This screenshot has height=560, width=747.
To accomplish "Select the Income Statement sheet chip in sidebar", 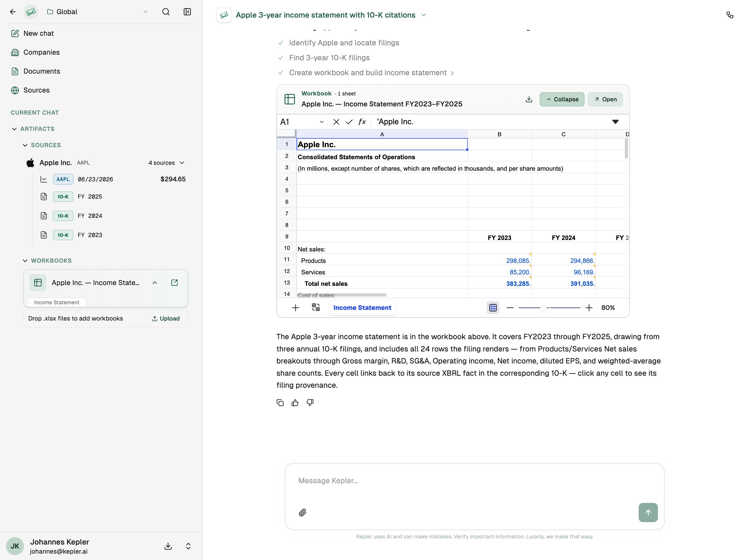I will pos(57,302).
